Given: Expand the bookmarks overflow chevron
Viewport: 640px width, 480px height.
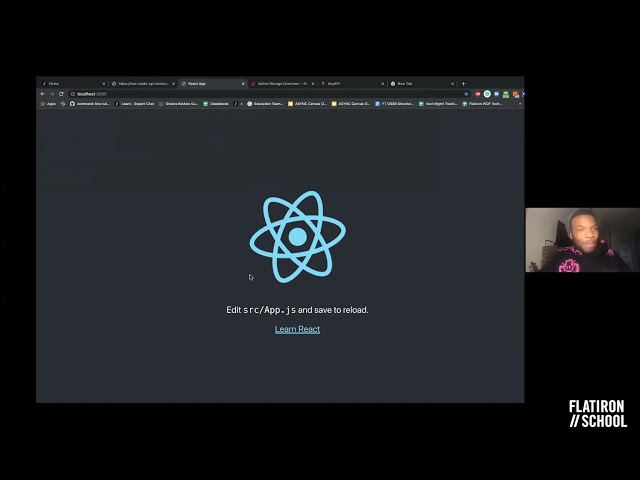Looking at the screenshot, I should 520,104.
